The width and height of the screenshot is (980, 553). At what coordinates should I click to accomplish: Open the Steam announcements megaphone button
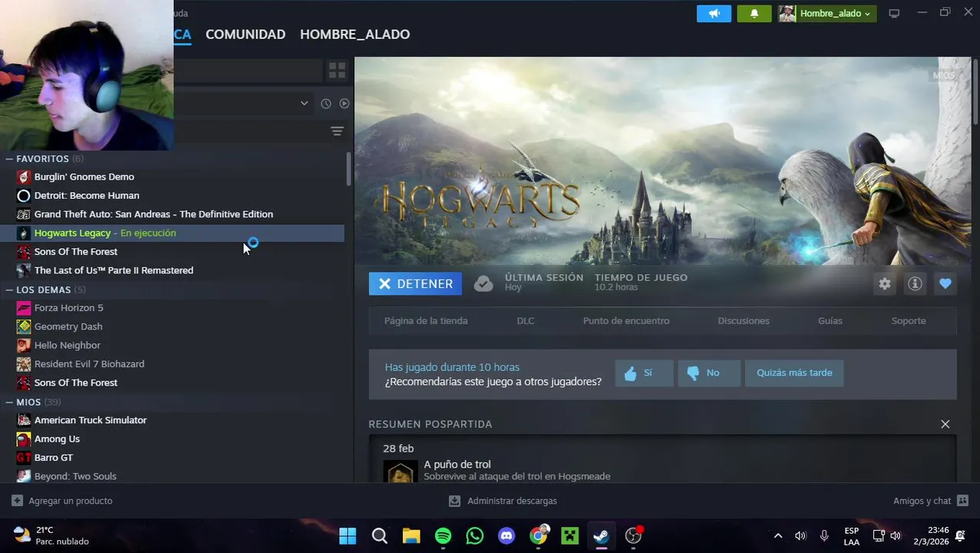pyautogui.click(x=714, y=13)
